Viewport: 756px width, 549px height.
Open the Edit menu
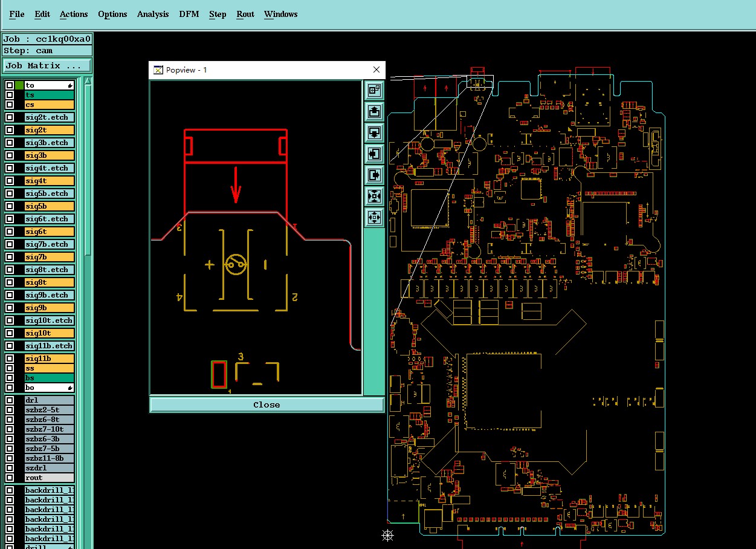(x=42, y=14)
